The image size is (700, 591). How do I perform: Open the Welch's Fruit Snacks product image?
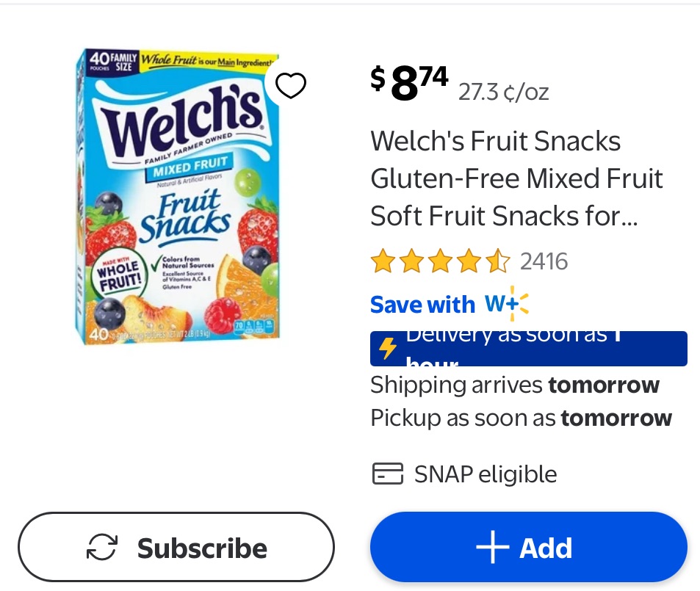(178, 197)
